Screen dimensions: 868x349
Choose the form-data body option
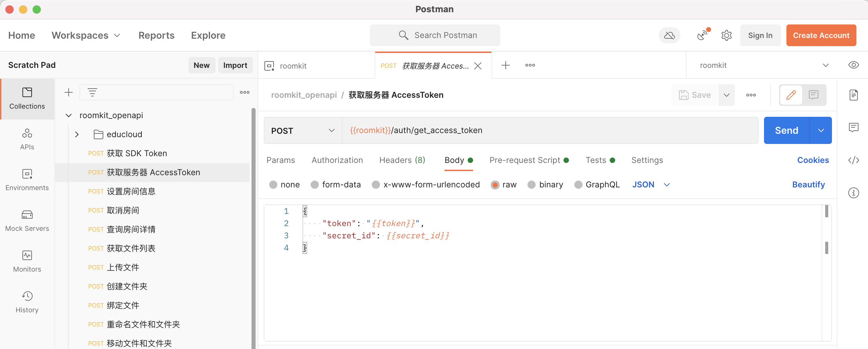click(x=314, y=184)
